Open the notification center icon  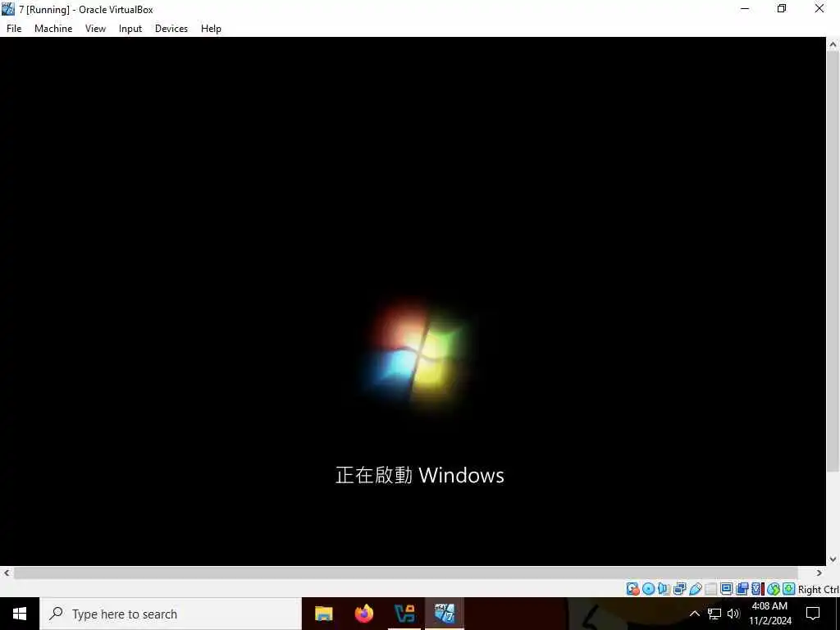coord(813,614)
